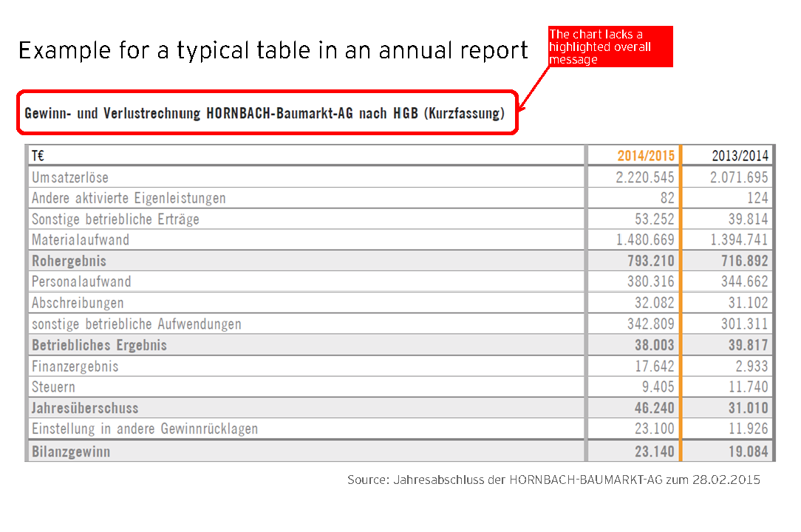Screen dimensions: 801x532
Task: Select the "Materialaufwand" row label
Action: click(81, 239)
